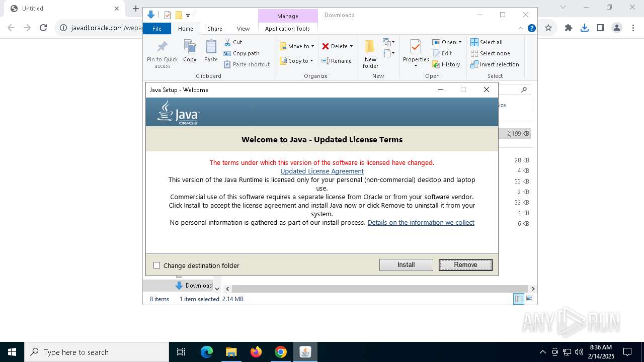Select the 2,199 KB file row
The image size is (644, 362).
[x=515, y=134]
